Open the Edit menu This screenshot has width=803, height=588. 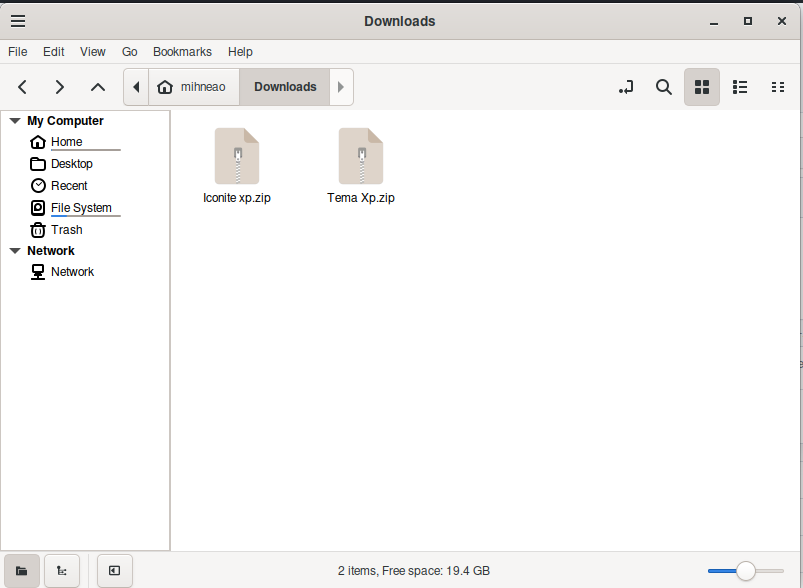pyautogui.click(x=53, y=52)
